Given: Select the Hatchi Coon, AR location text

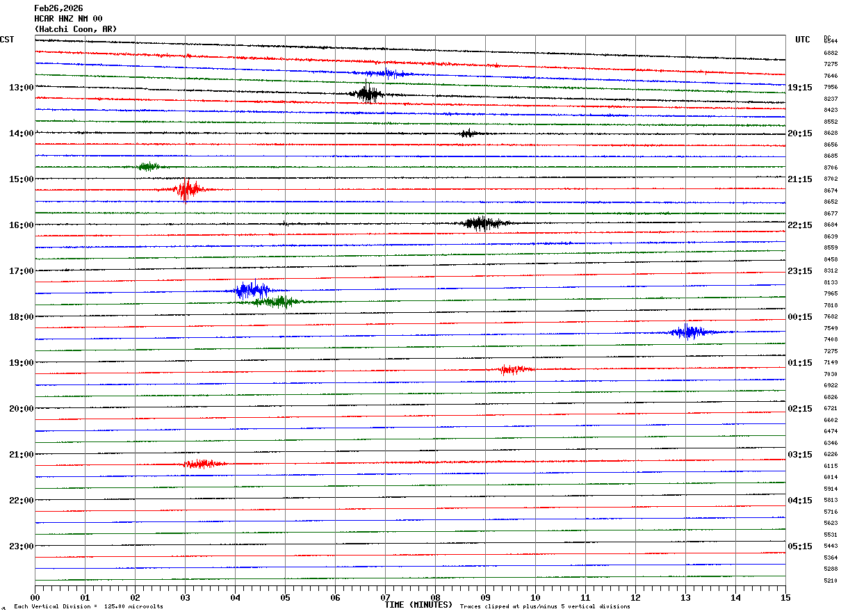Looking at the screenshot, I should pos(76,29).
